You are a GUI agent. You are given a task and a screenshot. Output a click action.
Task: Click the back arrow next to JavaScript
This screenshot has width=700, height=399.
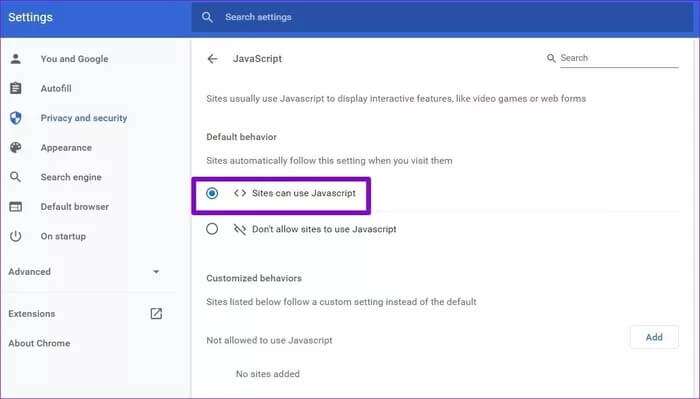pos(212,58)
